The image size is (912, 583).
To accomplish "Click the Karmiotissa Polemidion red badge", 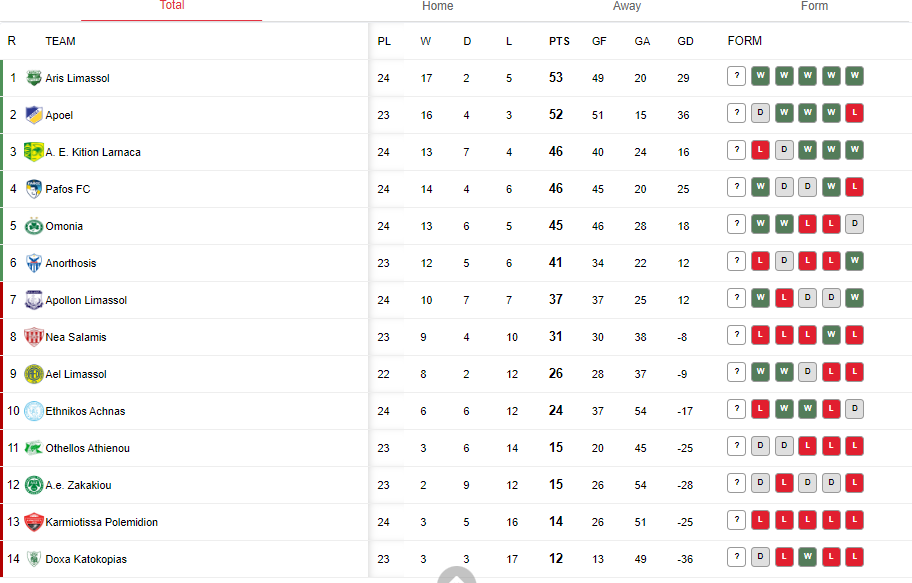I will (34, 522).
